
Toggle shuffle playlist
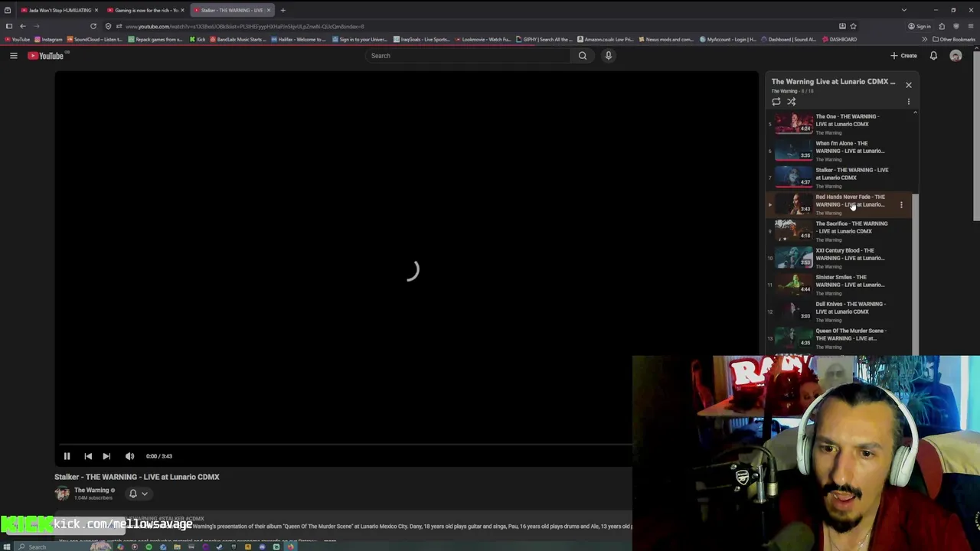tap(792, 101)
